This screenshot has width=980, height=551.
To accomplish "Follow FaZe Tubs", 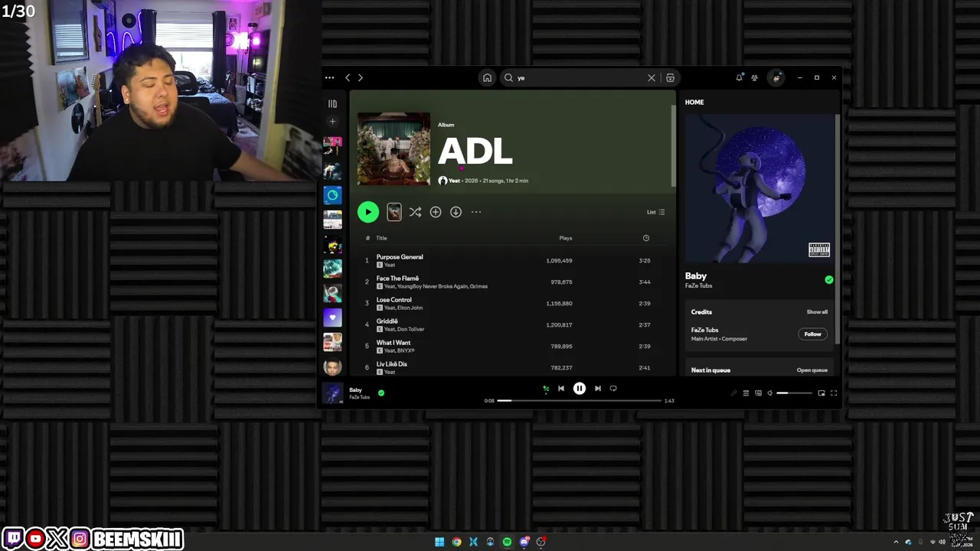I will [x=813, y=334].
